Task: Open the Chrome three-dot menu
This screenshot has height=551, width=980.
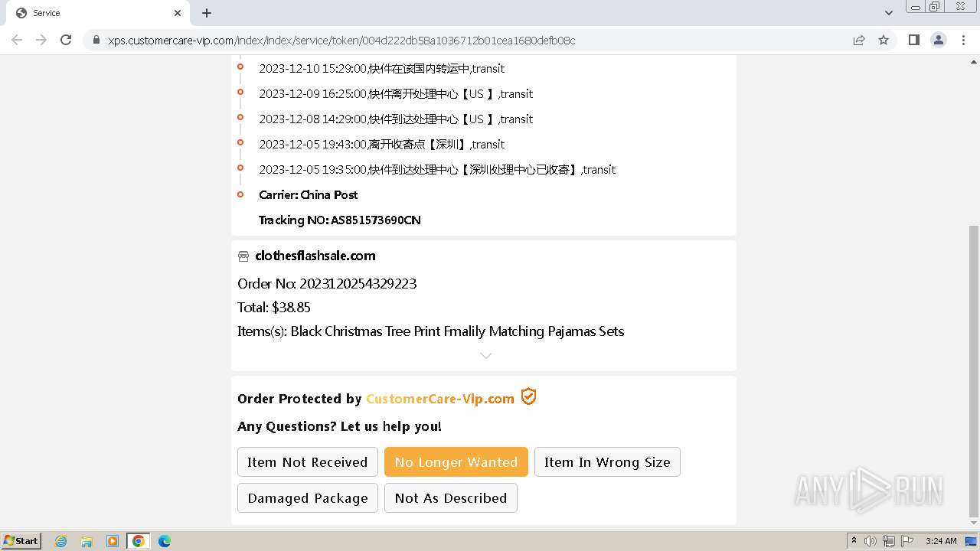Action: [964, 40]
